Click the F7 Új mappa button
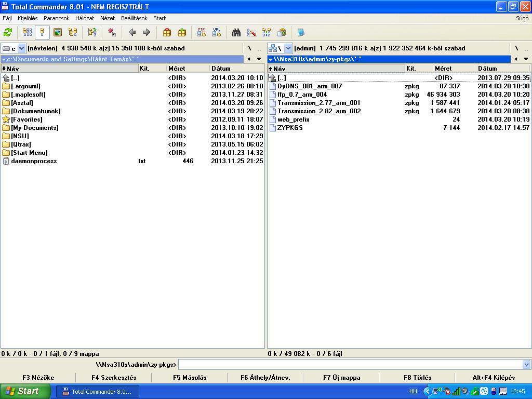Screen dimensions: 532x399 tap(341, 377)
